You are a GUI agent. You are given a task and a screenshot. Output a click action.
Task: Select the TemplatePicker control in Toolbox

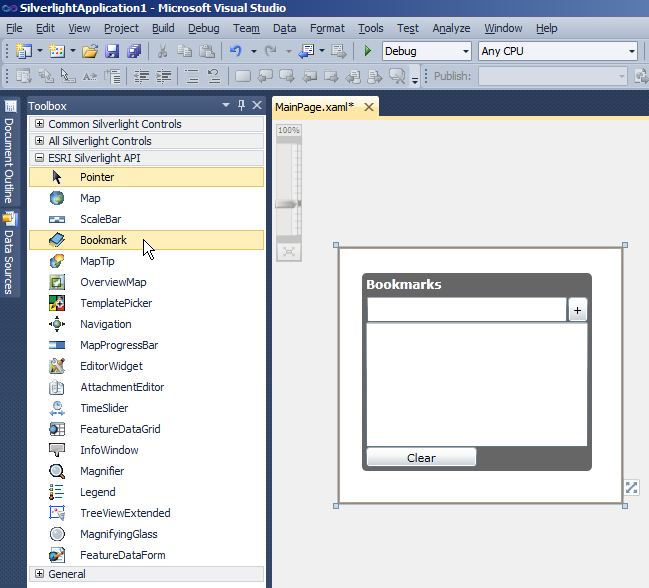[x=147, y=303]
